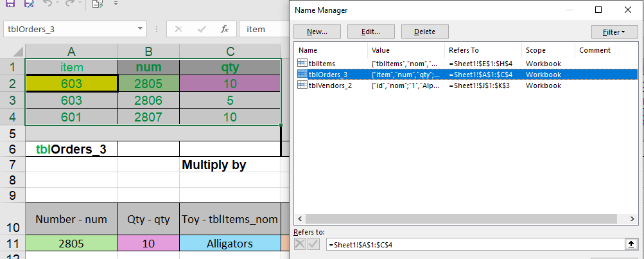The image size is (644, 259).
Task: Click the Delete button in Name Manager
Action: tap(424, 31)
